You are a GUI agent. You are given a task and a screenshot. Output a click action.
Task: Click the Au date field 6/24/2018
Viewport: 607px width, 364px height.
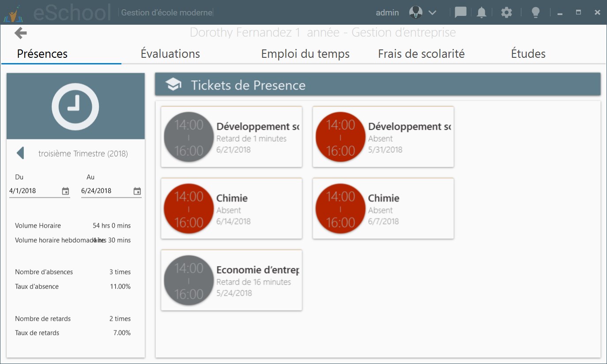[x=111, y=191]
